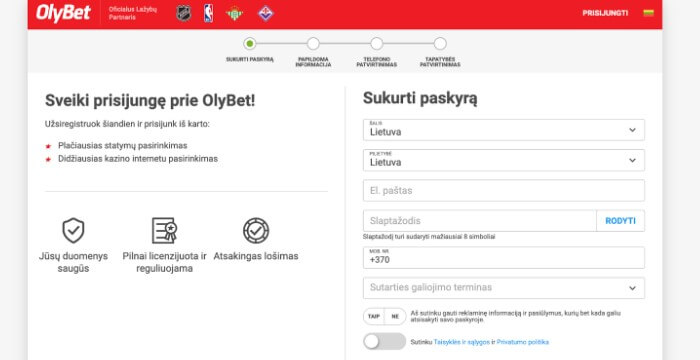Click the OlyBet logo
Image resolution: width=700 pixels, height=360 pixels.
click(x=63, y=13)
